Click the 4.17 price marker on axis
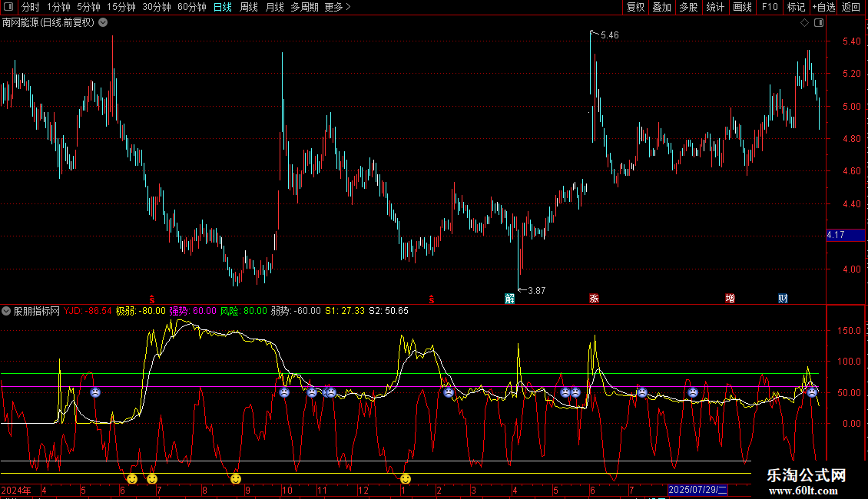The width and height of the screenshot is (868, 499). coord(845,235)
